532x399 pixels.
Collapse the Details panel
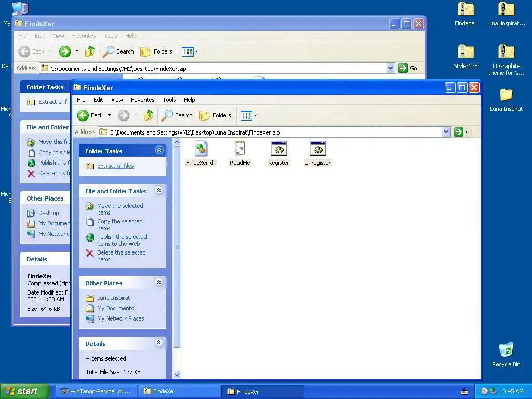click(x=159, y=343)
